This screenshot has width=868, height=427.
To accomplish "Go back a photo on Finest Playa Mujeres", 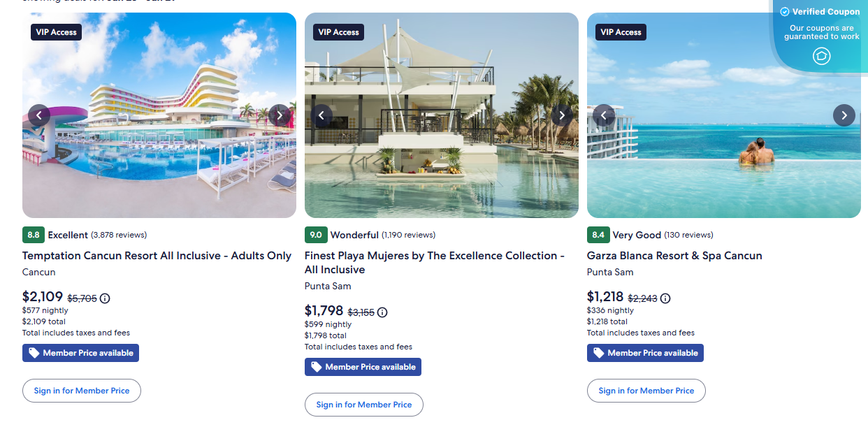I will point(321,115).
